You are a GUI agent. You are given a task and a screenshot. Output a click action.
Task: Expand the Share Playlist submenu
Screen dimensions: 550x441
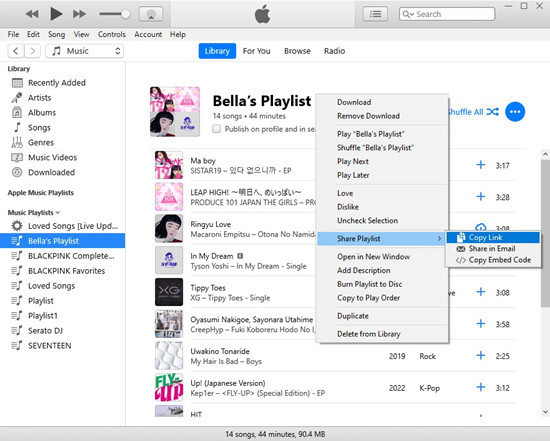coord(381,239)
